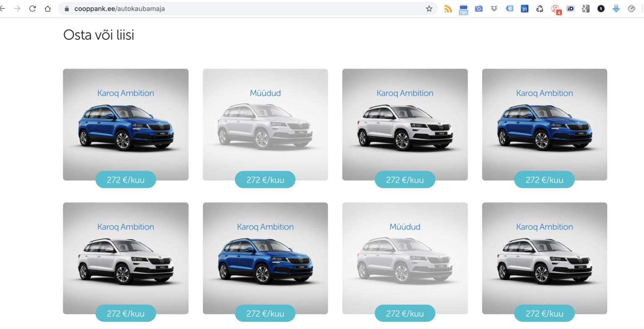The image size is (644, 329).
Task: Open the extension with red badge 4
Action: click(x=556, y=9)
